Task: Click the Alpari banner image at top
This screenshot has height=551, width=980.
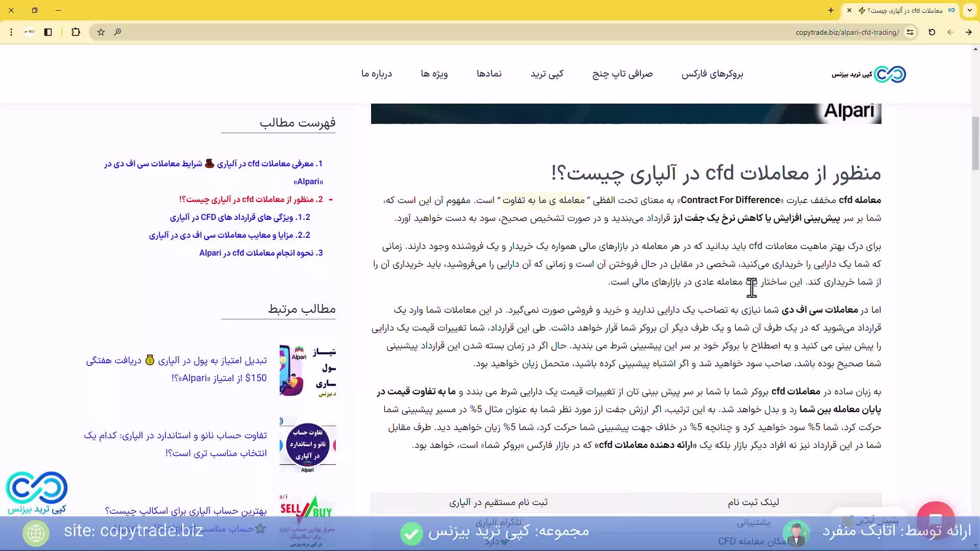Action: click(x=626, y=113)
